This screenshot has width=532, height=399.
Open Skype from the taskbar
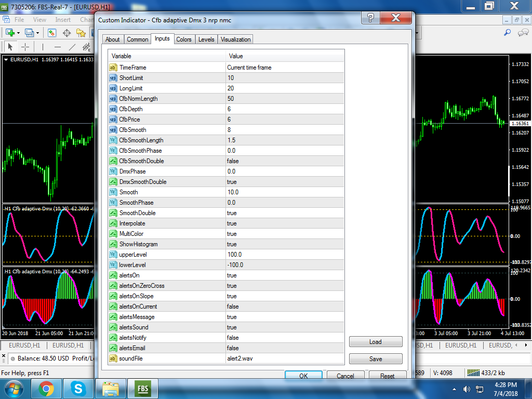pyautogui.click(x=78, y=389)
